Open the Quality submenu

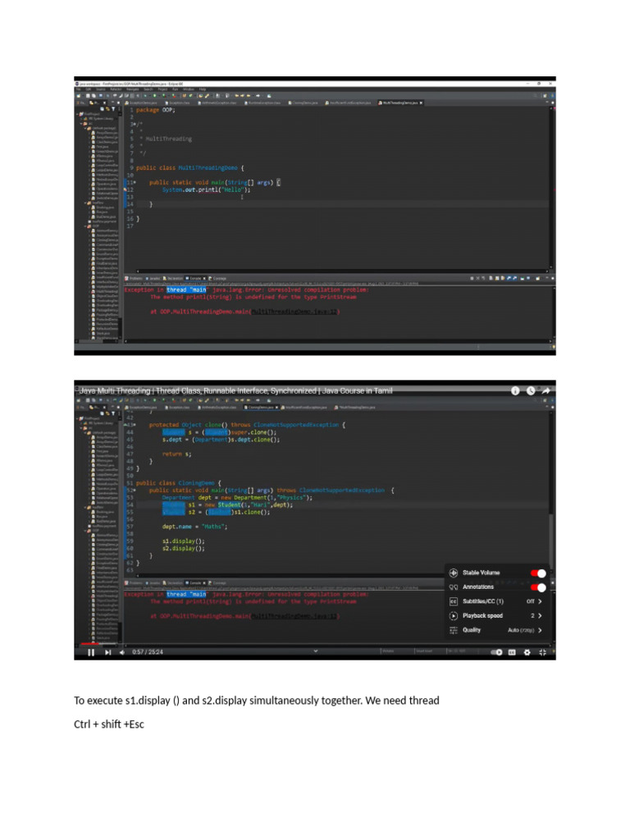[x=496, y=631]
